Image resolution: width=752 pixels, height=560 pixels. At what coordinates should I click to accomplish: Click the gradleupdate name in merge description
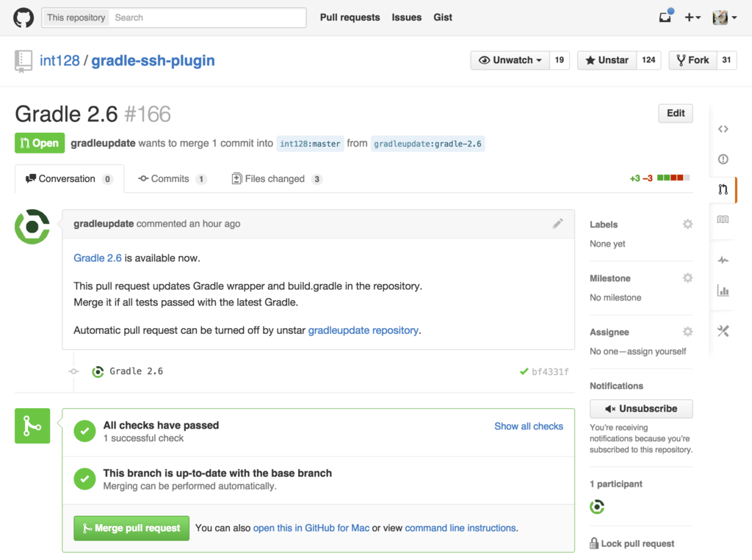click(103, 143)
